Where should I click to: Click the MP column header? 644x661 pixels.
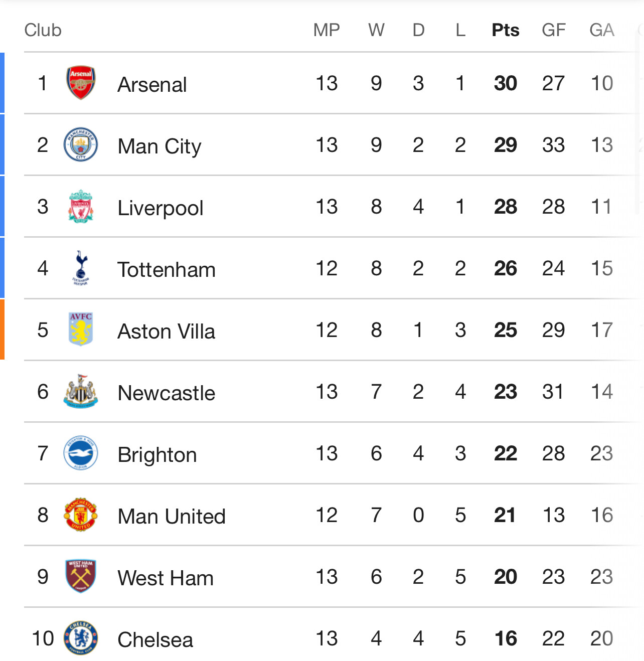tap(327, 30)
